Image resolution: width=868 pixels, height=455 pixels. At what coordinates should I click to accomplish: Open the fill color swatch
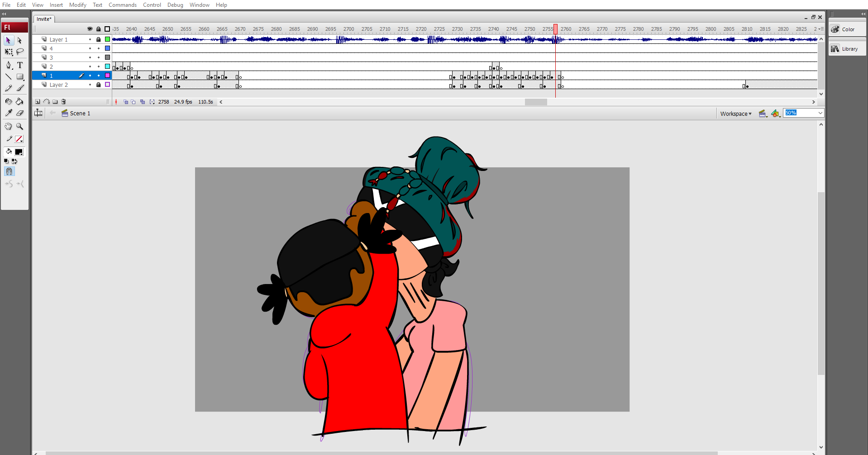19,152
